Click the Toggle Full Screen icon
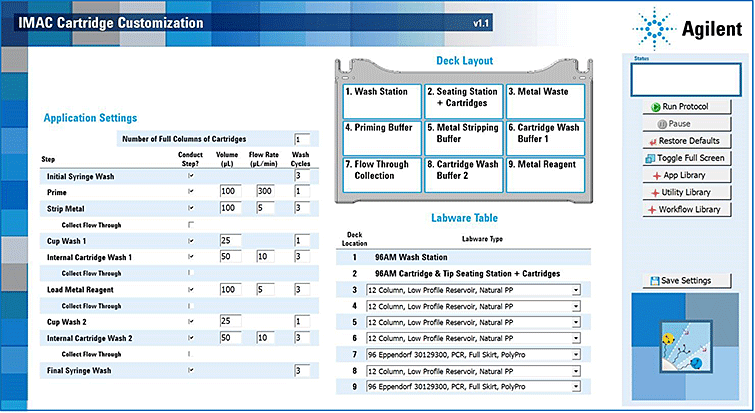The height and width of the screenshot is (413, 755). [x=649, y=158]
